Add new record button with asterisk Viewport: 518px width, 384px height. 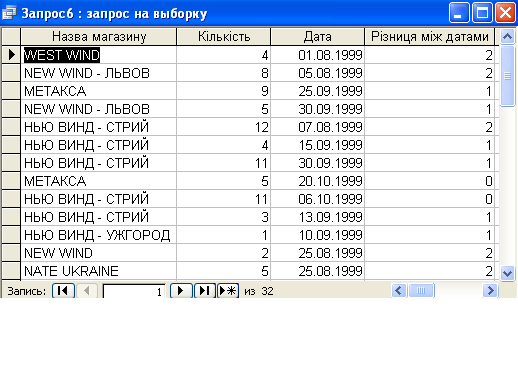coord(228,291)
